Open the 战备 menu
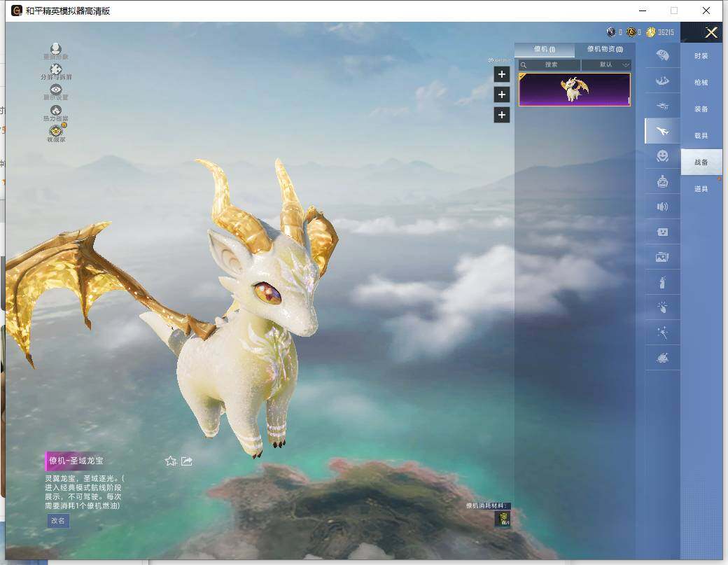728x565 pixels. click(x=701, y=162)
